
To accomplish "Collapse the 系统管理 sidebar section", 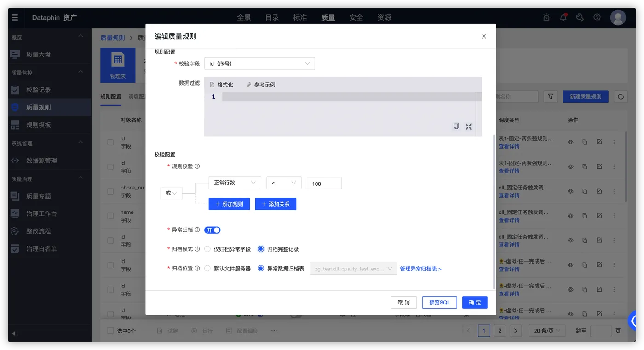I will click(80, 143).
